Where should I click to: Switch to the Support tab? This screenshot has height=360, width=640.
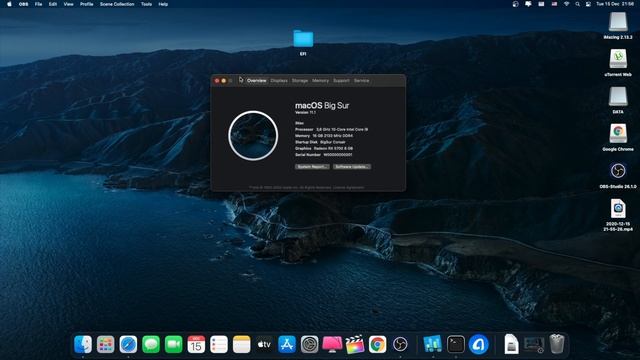(x=341, y=81)
